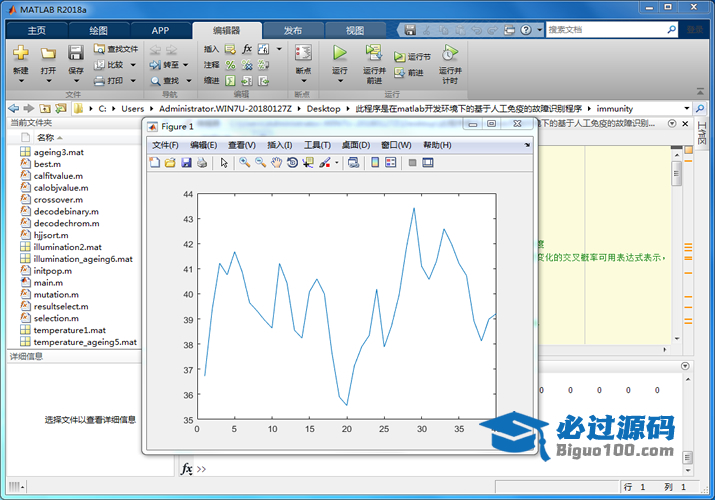The image size is (715, 500).
Task: Click the immunity folder in address path
Action: tap(615, 108)
